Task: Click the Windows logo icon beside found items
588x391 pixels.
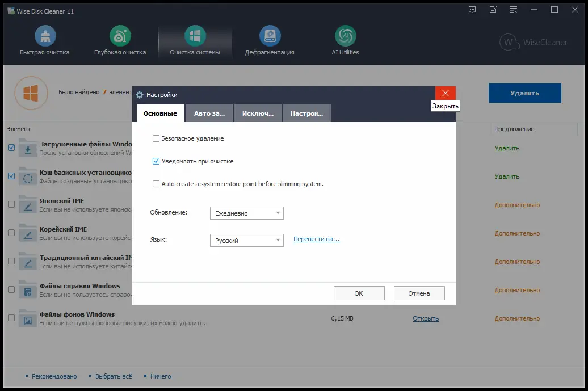Action: pyautogui.click(x=31, y=93)
